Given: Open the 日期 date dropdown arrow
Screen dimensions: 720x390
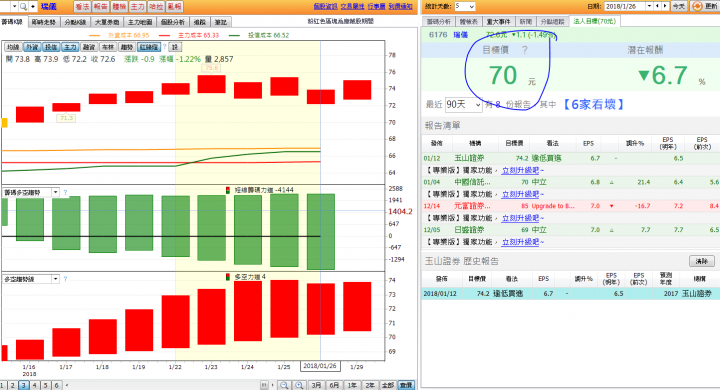Looking at the screenshot, I should click(x=649, y=6).
